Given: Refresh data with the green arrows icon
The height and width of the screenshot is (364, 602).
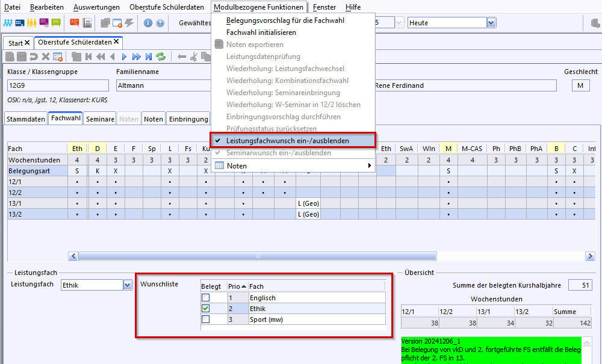Looking at the screenshot, I should [x=161, y=57].
